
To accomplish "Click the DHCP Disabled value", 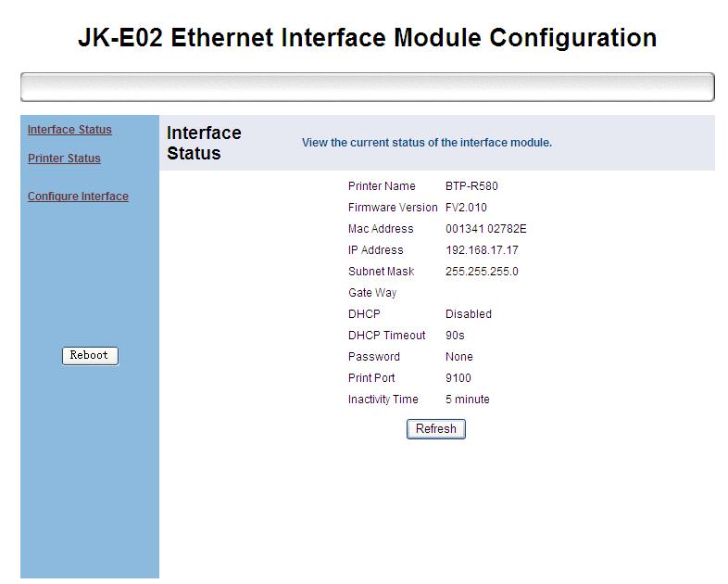I will point(468,314).
